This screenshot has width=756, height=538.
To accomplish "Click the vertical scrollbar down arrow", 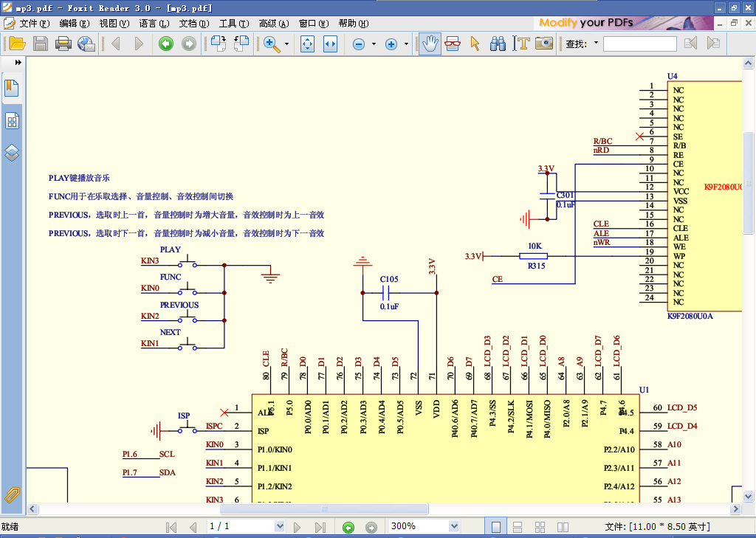I will pyautogui.click(x=749, y=496).
